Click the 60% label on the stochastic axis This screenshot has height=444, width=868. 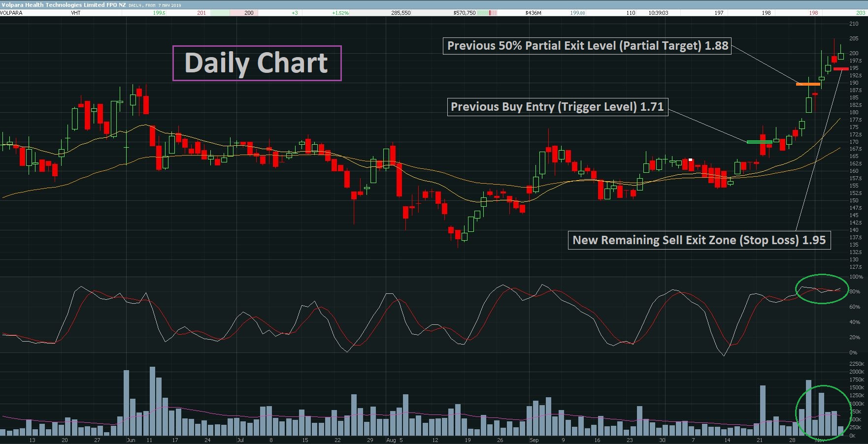855,307
